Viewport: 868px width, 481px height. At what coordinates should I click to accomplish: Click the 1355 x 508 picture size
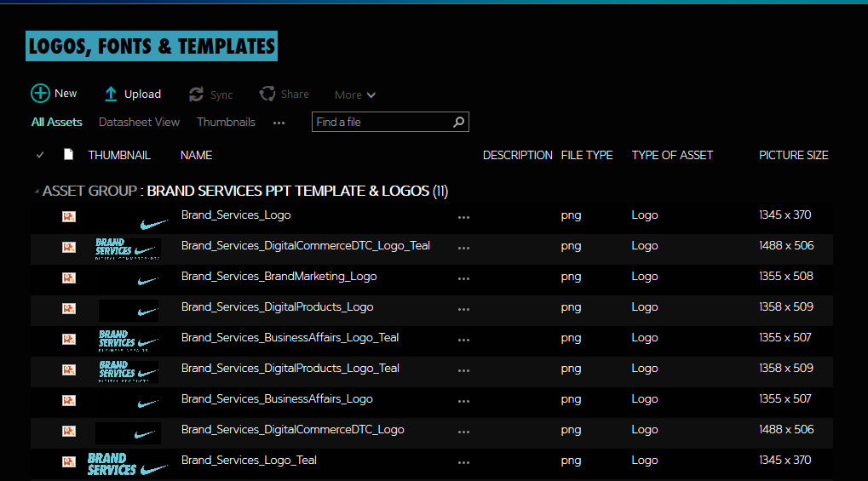click(785, 276)
